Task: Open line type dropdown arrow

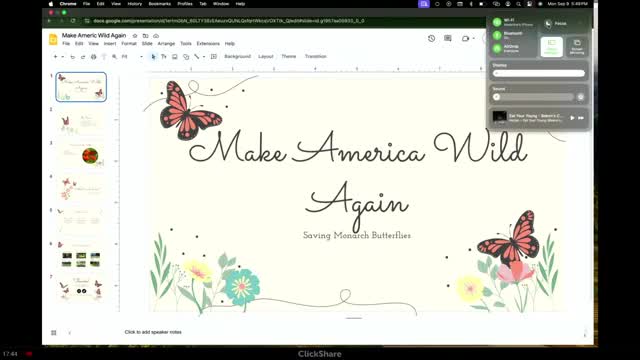Action: coord(204,57)
